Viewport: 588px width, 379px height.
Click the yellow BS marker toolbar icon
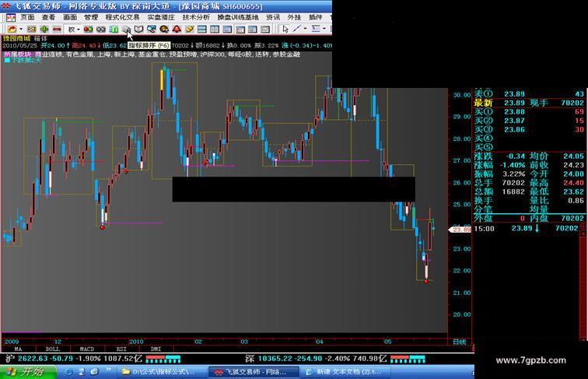31,29
